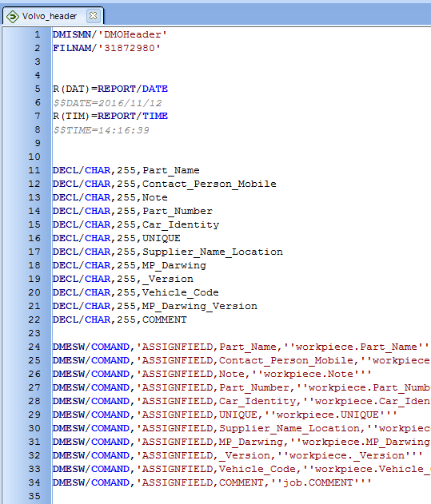Viewport: 431px width, 504px height.
Task: Click ASSIGNFIELD line for Vehicle_Code
Action: (x=241, y=469)
